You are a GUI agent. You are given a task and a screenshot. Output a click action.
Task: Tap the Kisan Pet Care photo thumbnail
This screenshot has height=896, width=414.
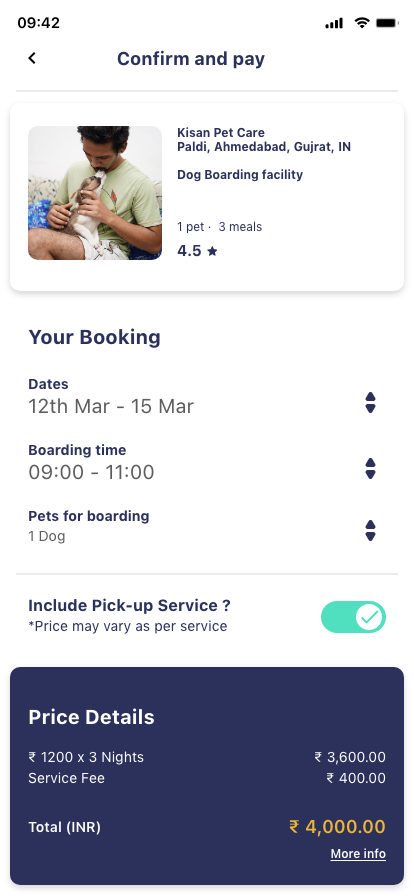[x=95, y=193]
